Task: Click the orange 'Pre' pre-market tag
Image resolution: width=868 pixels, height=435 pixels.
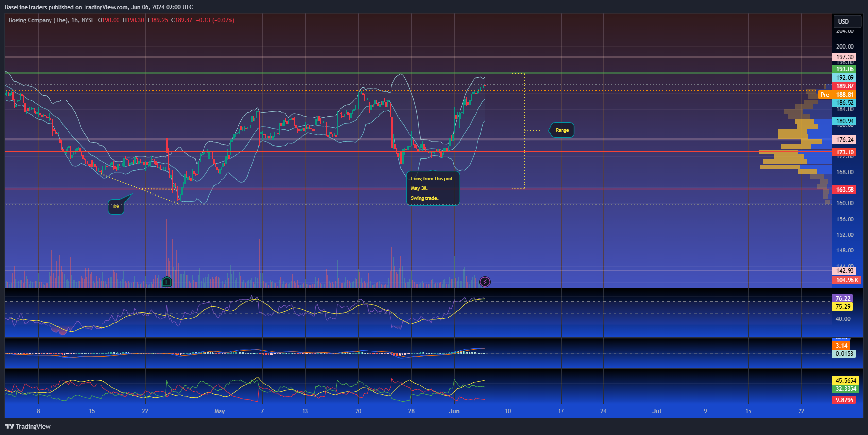Action: pyautogui.click(x=825, y=95)
